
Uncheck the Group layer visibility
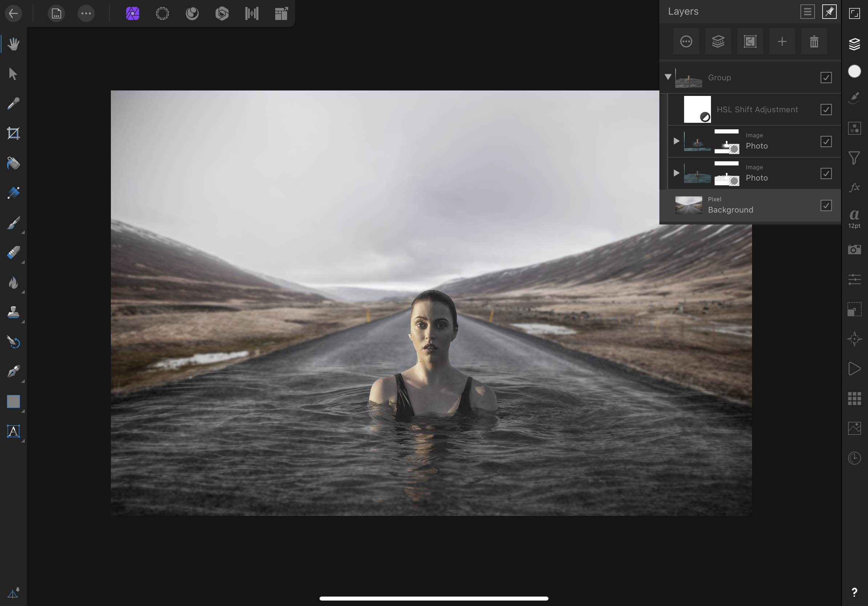click(x=826, y=77)
